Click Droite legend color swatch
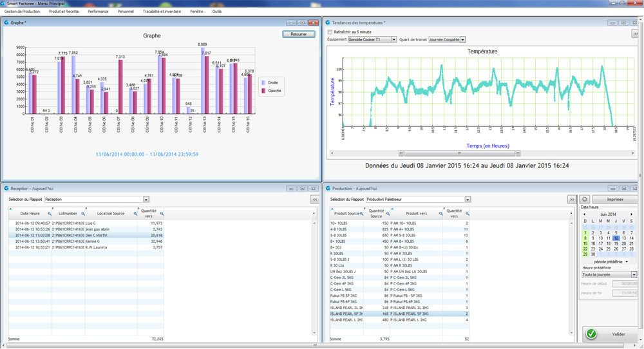Image resolution: width=644 pixels, height=349 pixels. (263, 82)
